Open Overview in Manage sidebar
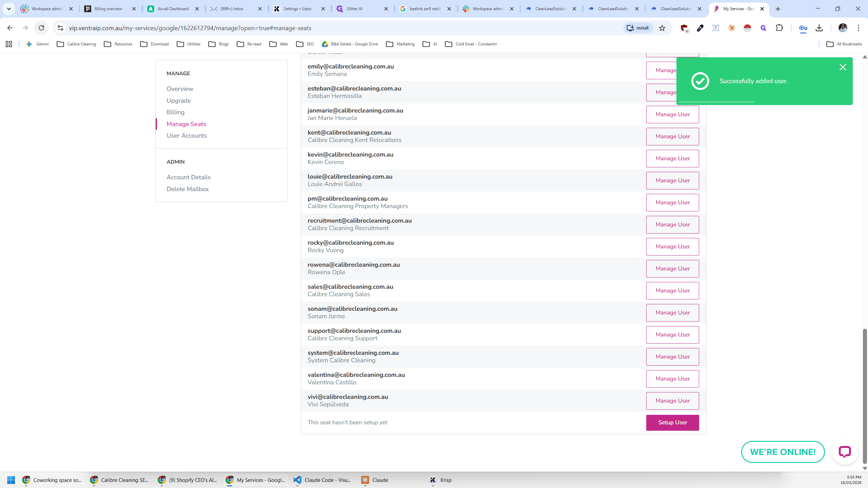The width and height of the screenshot is (868, 488). click(x=180, y=89)
